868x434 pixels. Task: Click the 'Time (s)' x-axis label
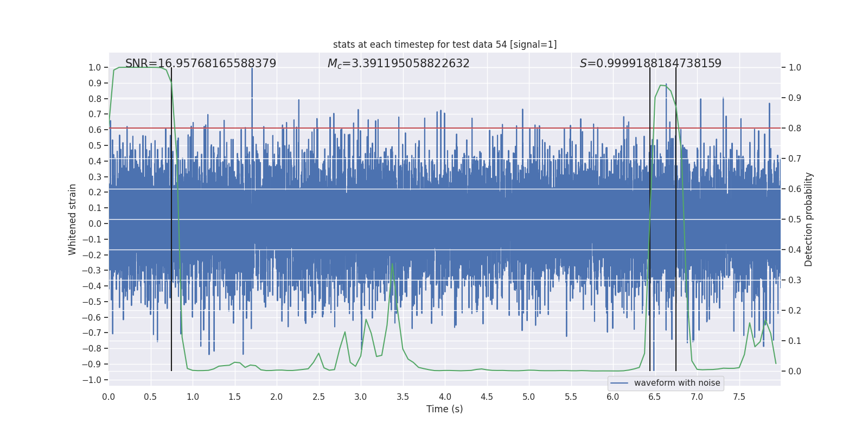pos(445,409)
